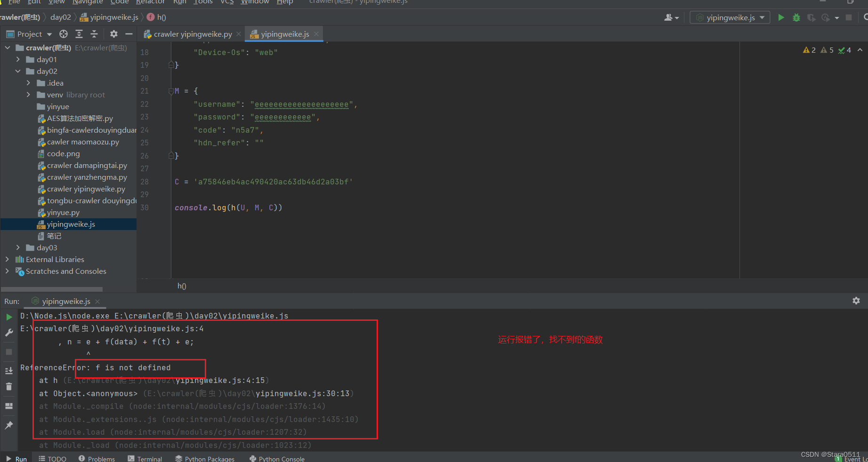Click wrench icon in Run panel

(9, 333)
